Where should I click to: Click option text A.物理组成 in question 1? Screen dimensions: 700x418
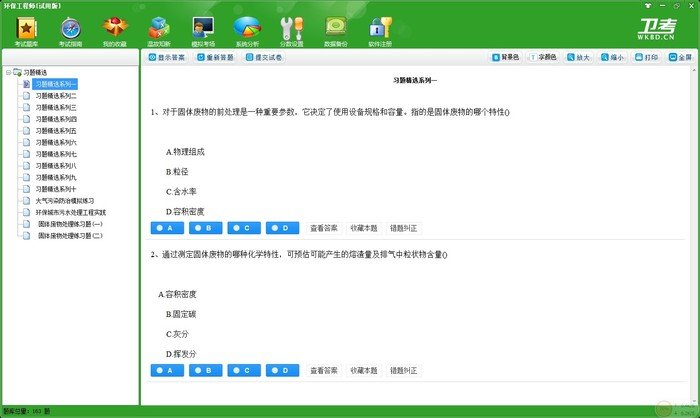tap(185, 152)
